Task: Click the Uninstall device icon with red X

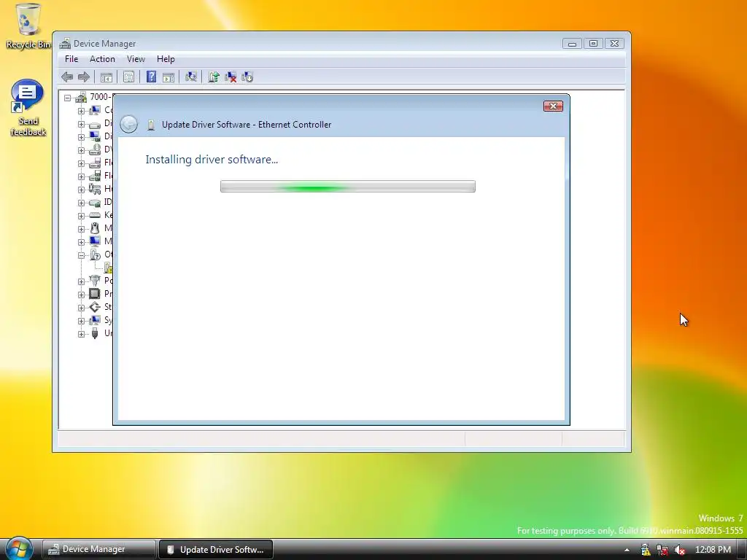Action: point(231,77)
